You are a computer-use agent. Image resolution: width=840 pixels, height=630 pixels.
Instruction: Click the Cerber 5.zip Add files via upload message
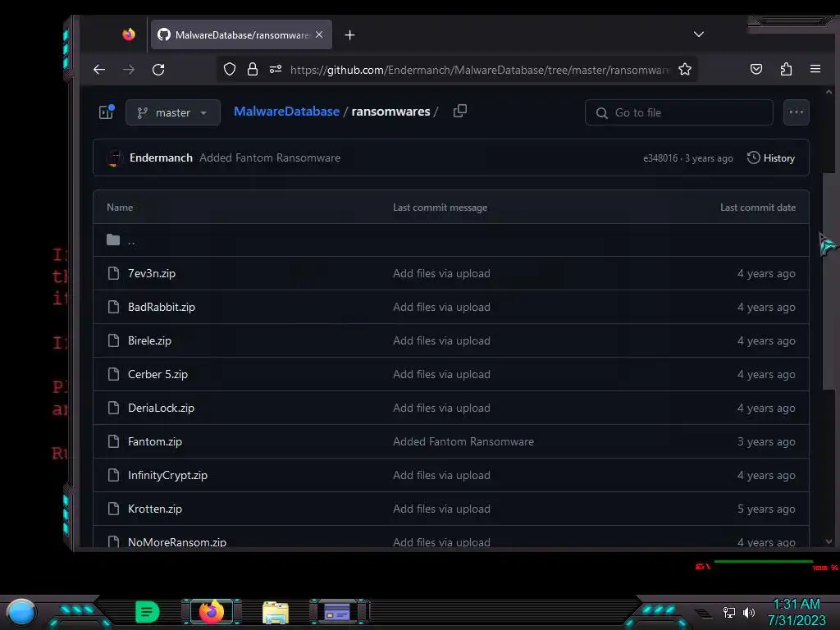[x=441, y=374]
